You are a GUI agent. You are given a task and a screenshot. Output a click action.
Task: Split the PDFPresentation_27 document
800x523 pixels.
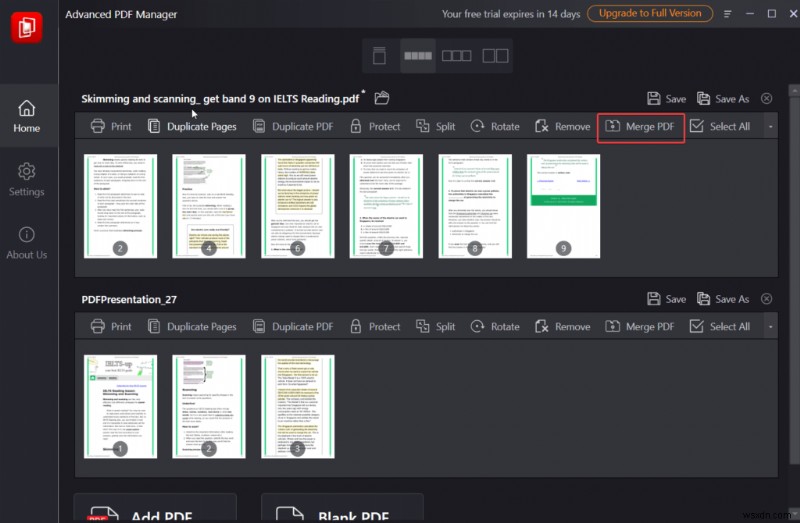pos(435,327)
